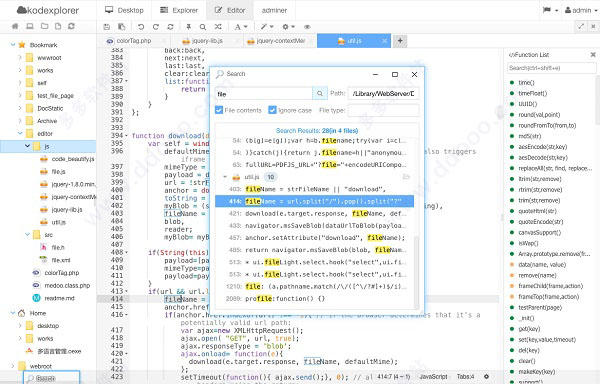Jump to makeKey(key) function
The image size is (600, 384).
536,372
